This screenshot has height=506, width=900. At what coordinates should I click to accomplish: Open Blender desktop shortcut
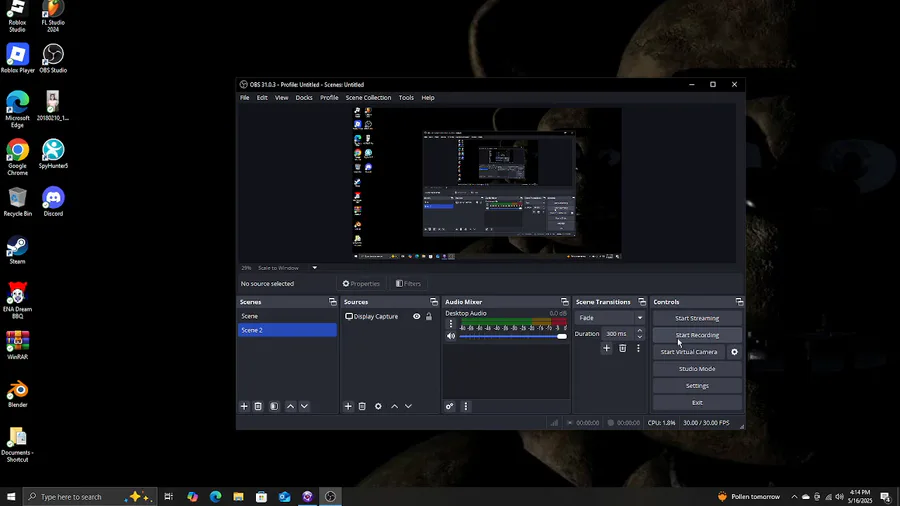[17, 394]
